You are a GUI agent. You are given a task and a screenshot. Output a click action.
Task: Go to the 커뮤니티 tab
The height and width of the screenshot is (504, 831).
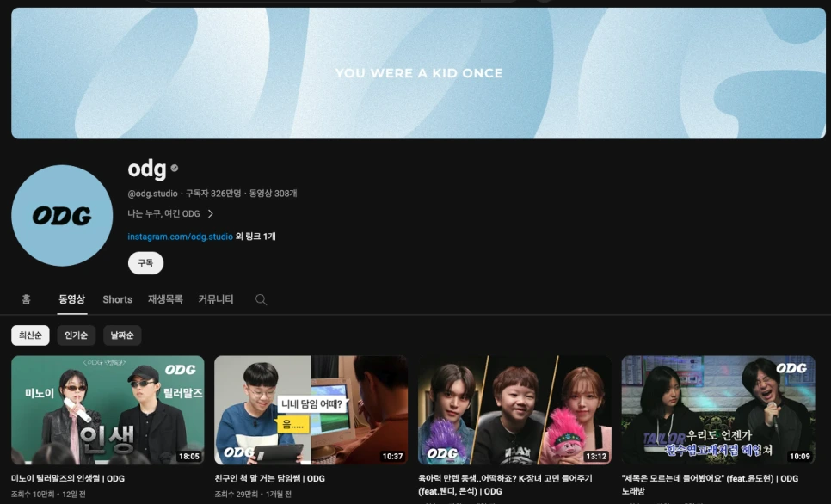point(216,299)
